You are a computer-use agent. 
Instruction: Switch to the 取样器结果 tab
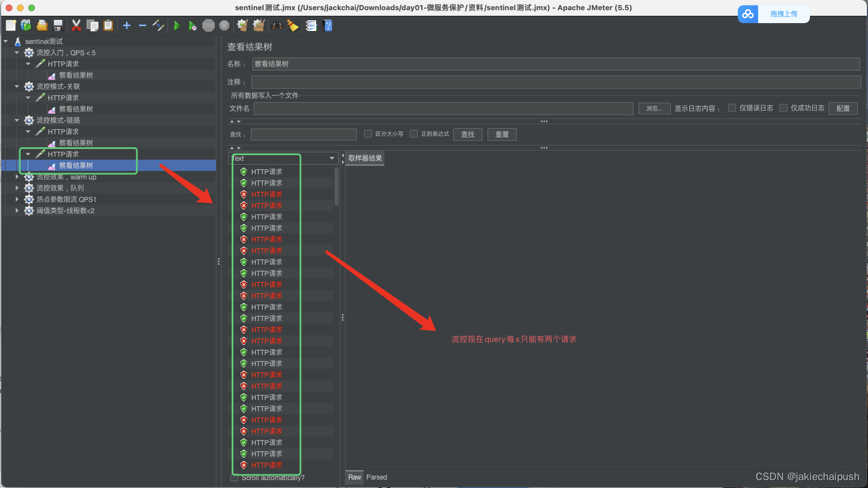365,158
